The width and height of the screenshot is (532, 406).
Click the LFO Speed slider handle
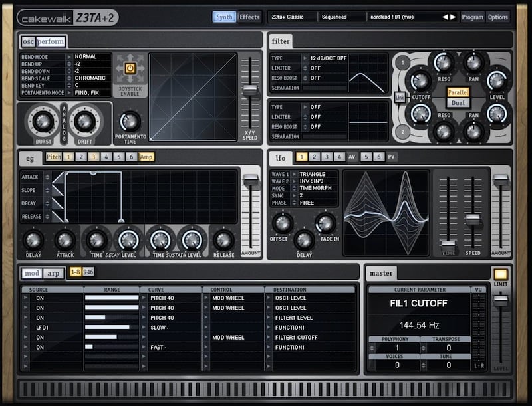point(473,219)
